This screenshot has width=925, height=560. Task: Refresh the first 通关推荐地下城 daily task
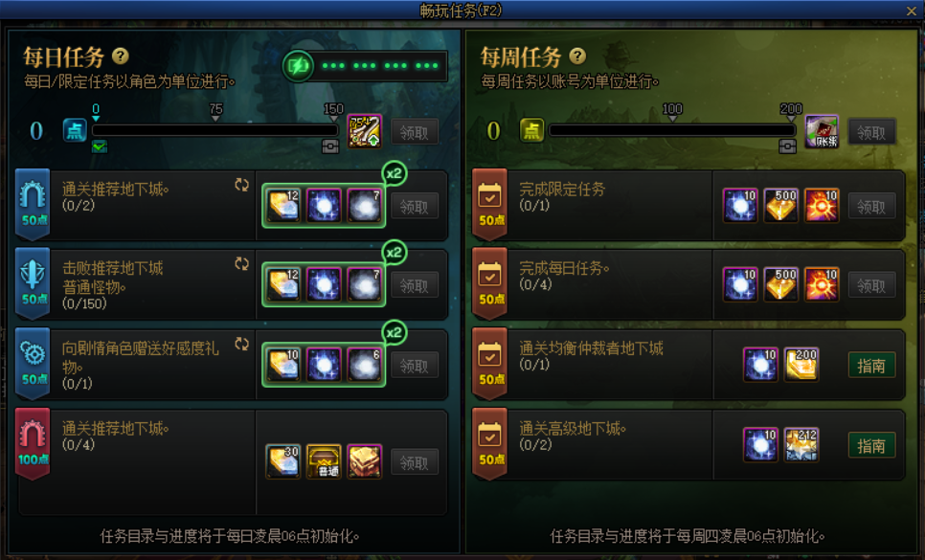click(x=241, y=185)
